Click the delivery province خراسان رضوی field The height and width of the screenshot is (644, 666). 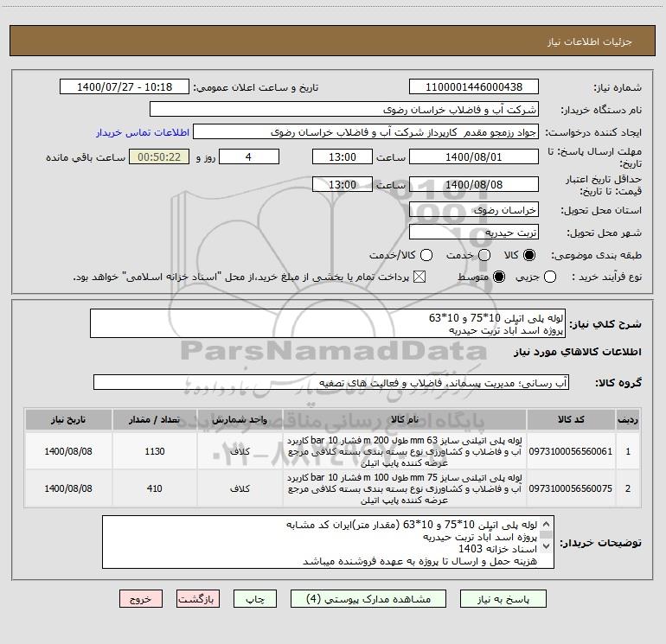[x=474, y=210]
